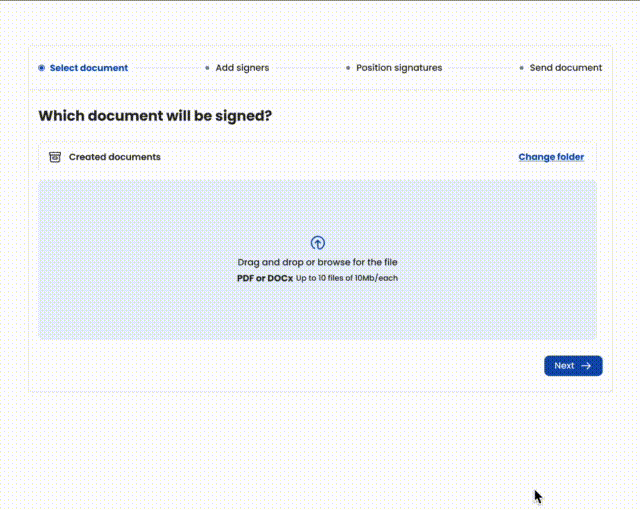The height and width of the screenshot is (510, 640).
Task: Click the Add signers step dot
Action: point(207,68)
